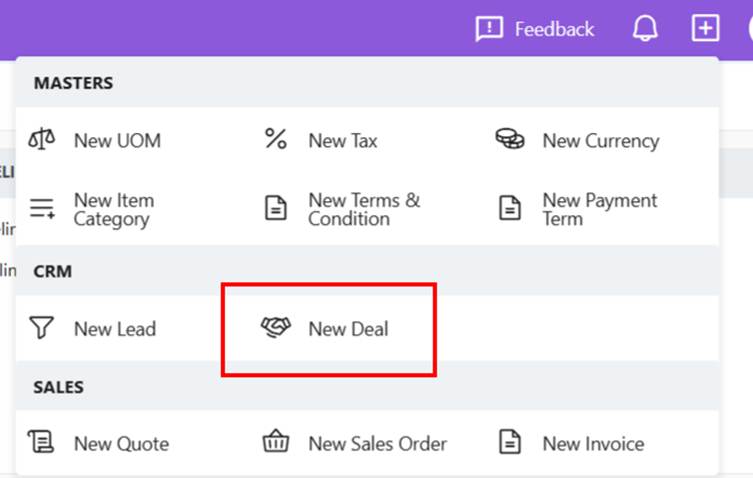Click the list-plus icon for New Item Category
This screenshot has width=753, height=478.
(42, 208)
